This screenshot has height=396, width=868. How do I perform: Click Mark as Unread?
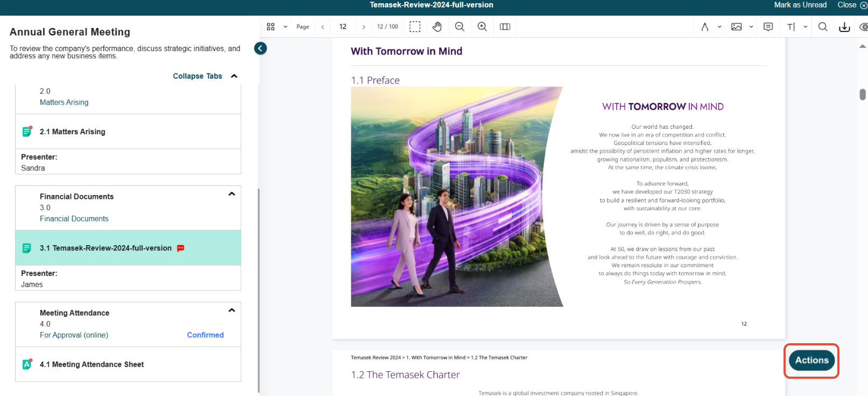(x=800, y=5)
